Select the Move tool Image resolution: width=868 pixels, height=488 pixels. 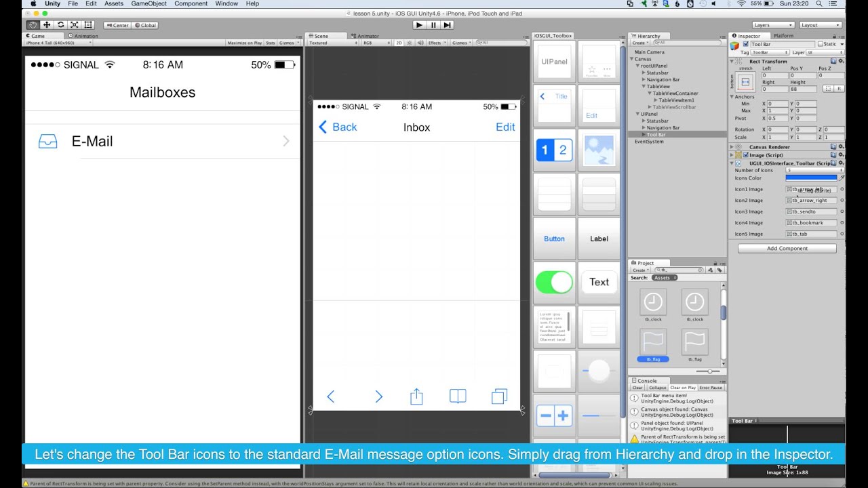pos(47,25)
